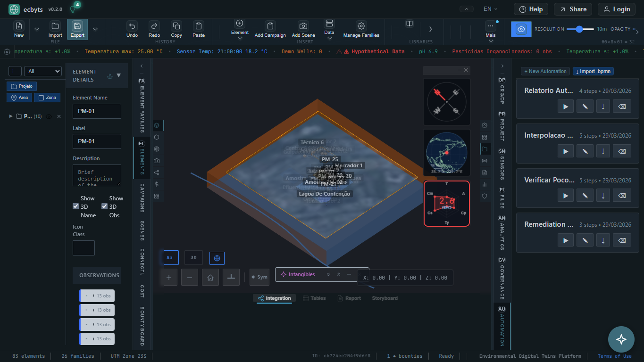This screenshot has height=362, width=644.
Task: Click the shield icon in right strip
Action: pyautogui.click(x=485, y=196)
